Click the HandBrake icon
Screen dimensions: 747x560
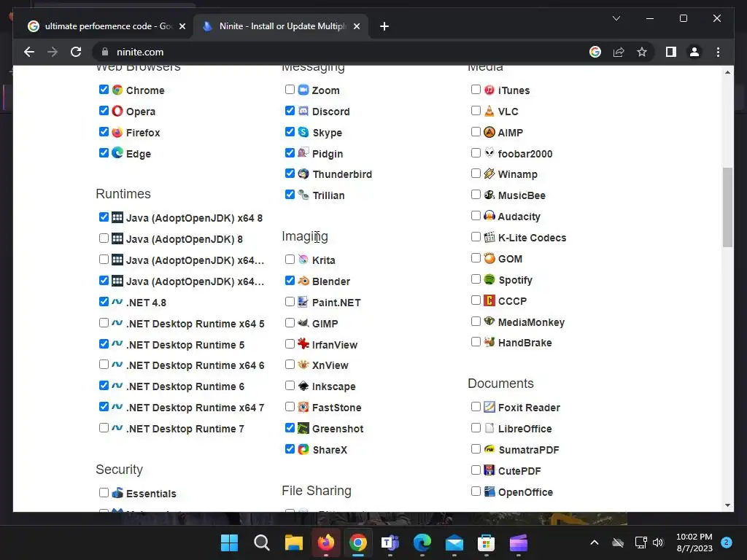click(x=489, y=342)
